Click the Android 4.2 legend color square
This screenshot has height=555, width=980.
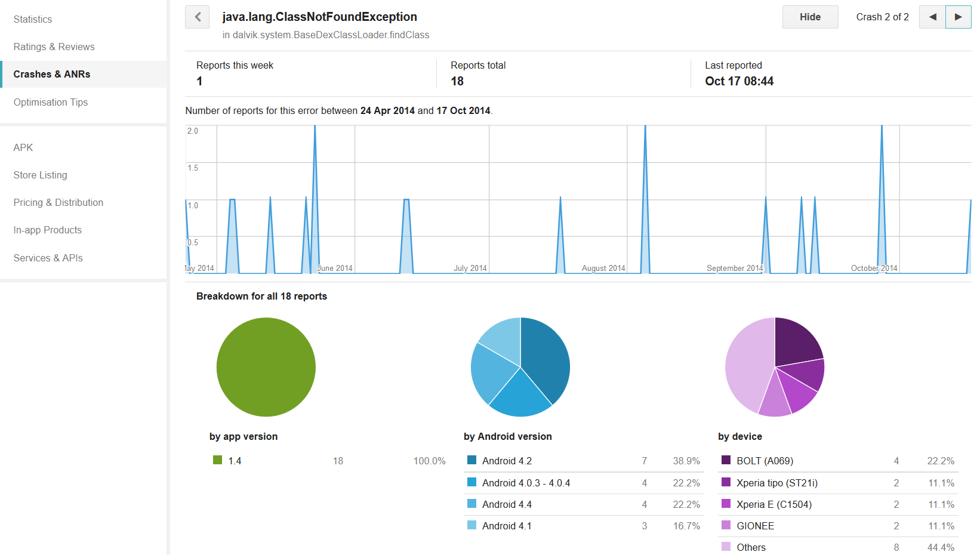pos(472,460)
